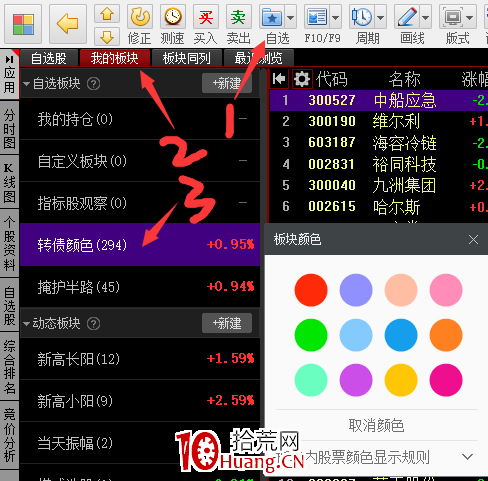
Task: Open the 分时图 sidebar item
Action: pos(9,129)
